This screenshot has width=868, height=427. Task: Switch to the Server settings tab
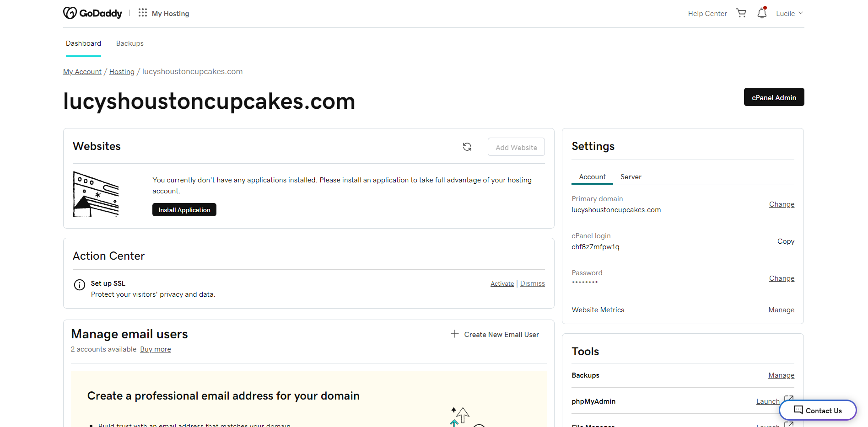(631, 177)
